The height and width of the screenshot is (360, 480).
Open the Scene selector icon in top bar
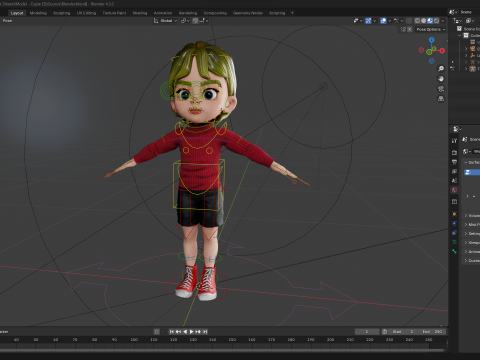tap(453, 12)
